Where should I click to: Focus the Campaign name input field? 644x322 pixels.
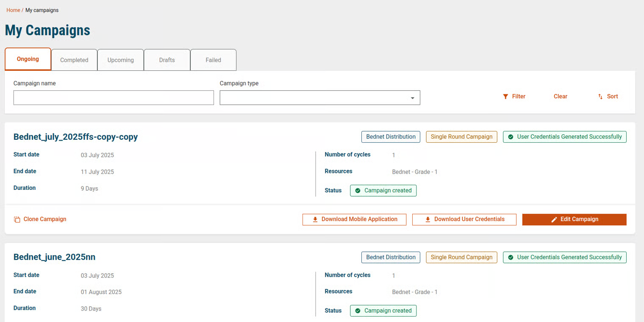[114, 97]
